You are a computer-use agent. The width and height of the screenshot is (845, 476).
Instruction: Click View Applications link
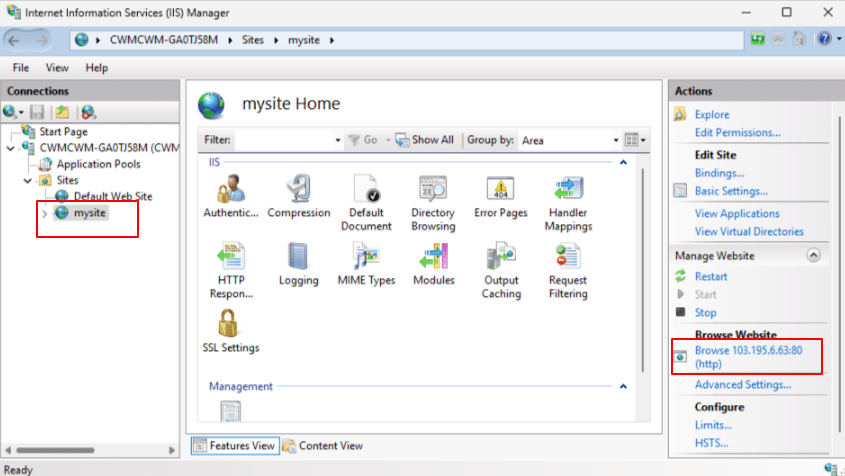pos(737,214)
